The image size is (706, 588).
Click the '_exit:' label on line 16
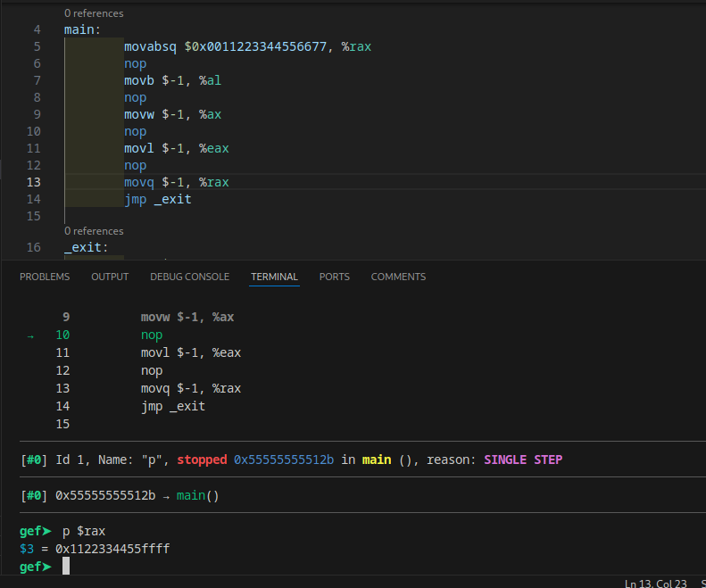87,247
